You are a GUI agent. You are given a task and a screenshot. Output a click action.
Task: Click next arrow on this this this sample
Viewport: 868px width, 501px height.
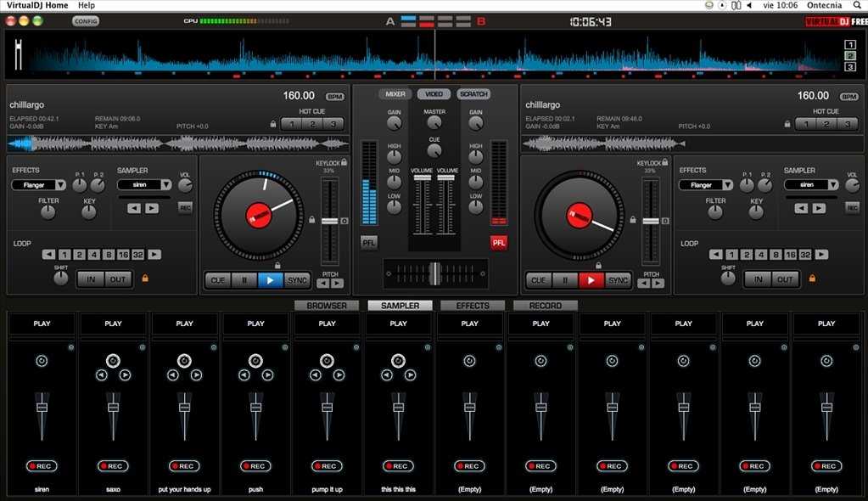click(x=410, y=375)
